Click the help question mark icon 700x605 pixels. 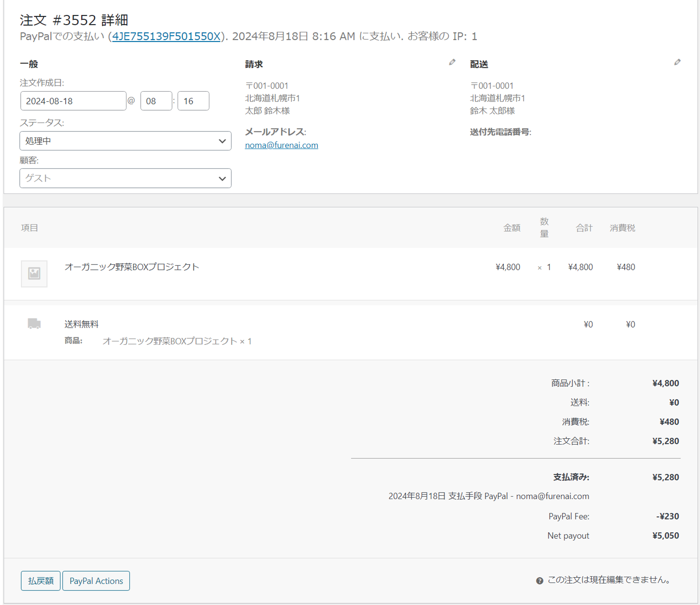click(540, 581)
